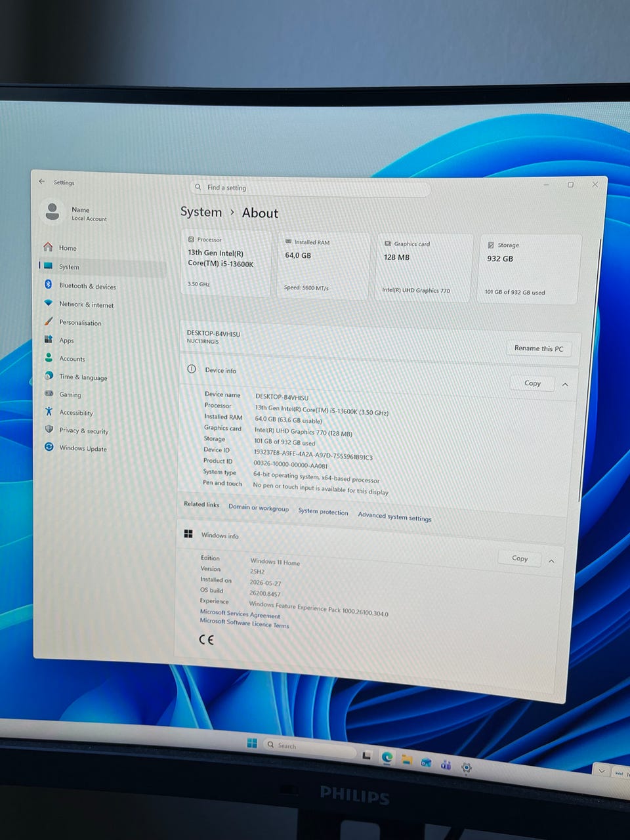Click the DESKTOP-B4VHISU name in the rename bar

213,333
